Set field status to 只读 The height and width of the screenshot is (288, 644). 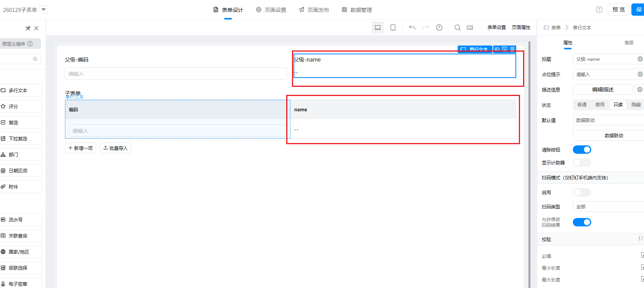coord(618,105)
